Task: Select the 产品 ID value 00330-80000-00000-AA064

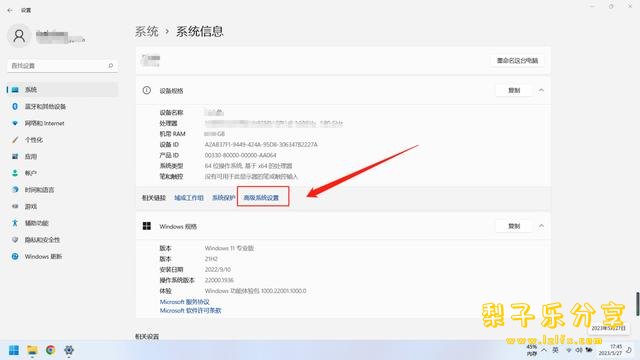Action: tap(240, 155)
